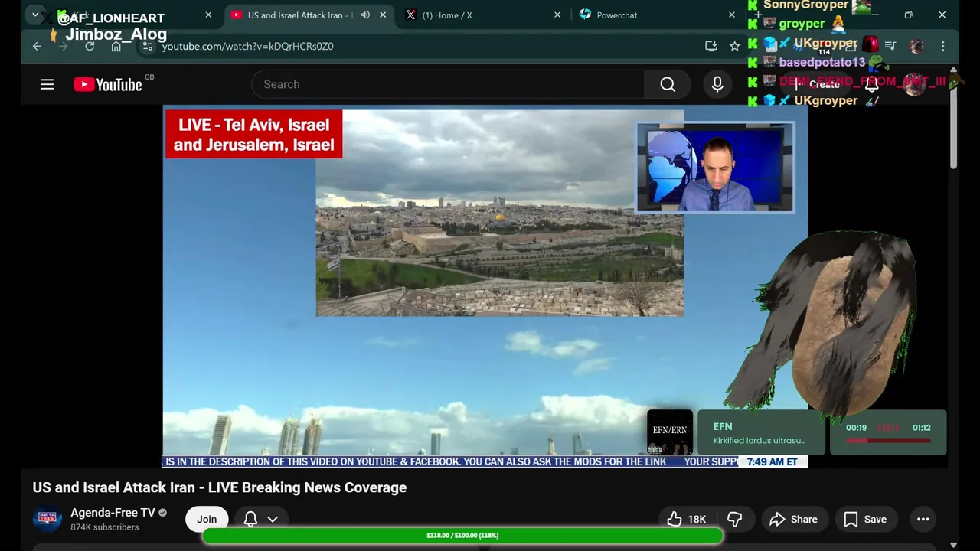The width and height of the screenshot is (980, 551).
Task: Open the Agenda-Free TV channel avatar
Action: pyautogui.click(x=47, y=519)
